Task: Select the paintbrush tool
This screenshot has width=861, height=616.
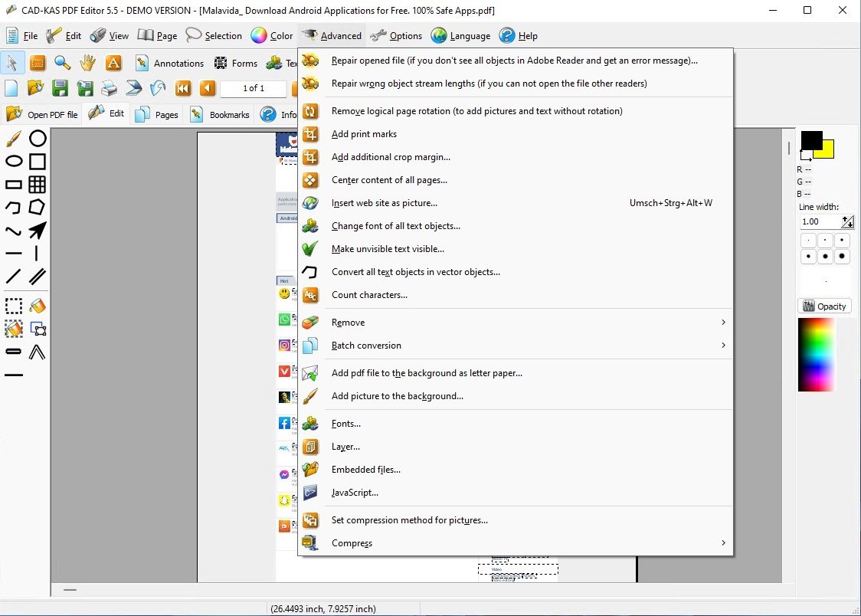Action: tap(13, 139)
